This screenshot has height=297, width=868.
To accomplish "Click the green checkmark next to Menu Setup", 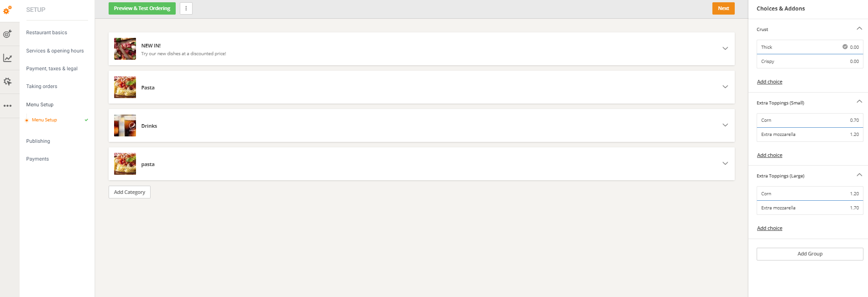I will [x=86, y=120].
